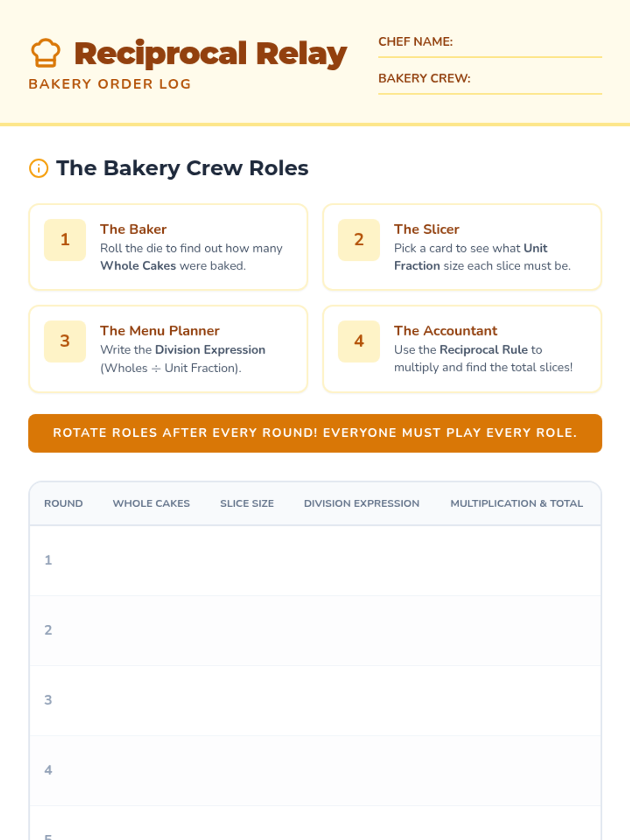Click the Reciprocal Relay title

click(x=211, y=53)
